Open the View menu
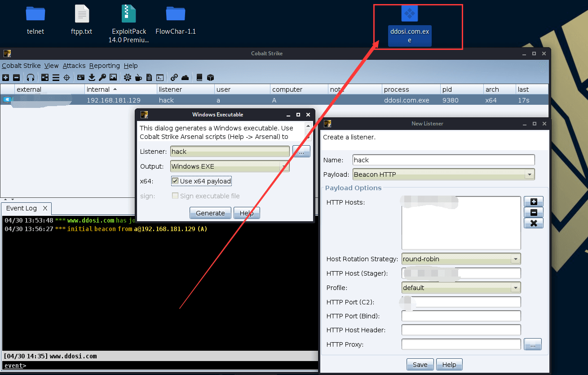 point(52,66)
